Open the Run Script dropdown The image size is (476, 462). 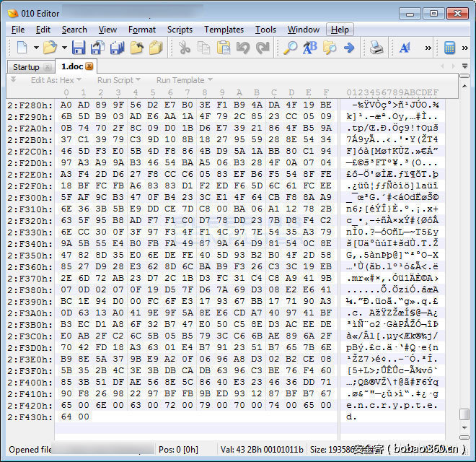click(119, 80)
